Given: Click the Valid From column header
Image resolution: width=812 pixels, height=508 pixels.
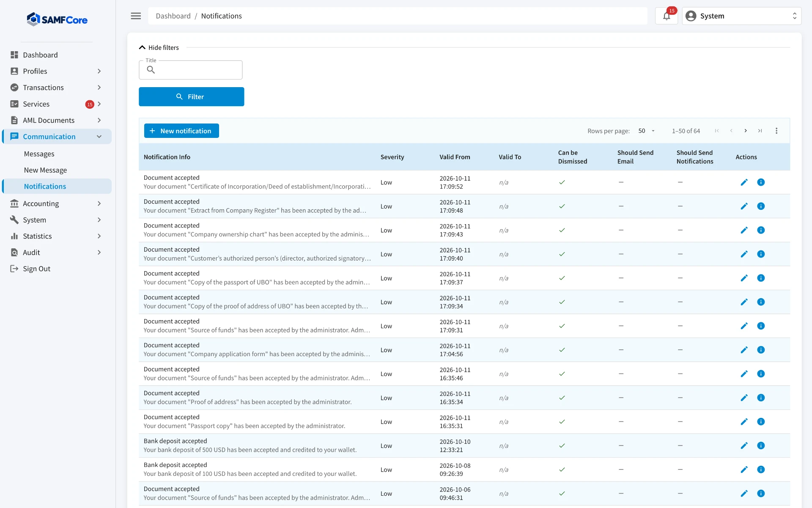Looking at the screenshot, I should point(455,157).
